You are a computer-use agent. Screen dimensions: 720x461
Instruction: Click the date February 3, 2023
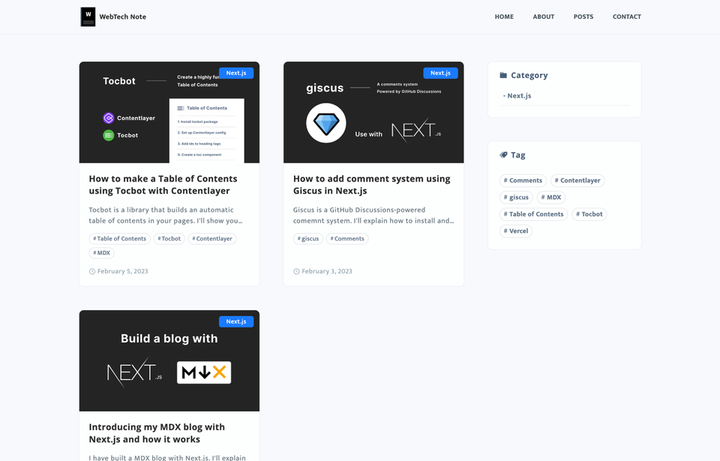327,271
